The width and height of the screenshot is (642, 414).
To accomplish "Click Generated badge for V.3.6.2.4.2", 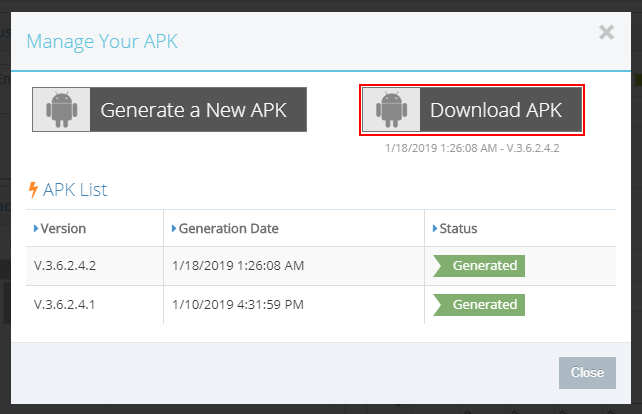I will coord(479,266).
